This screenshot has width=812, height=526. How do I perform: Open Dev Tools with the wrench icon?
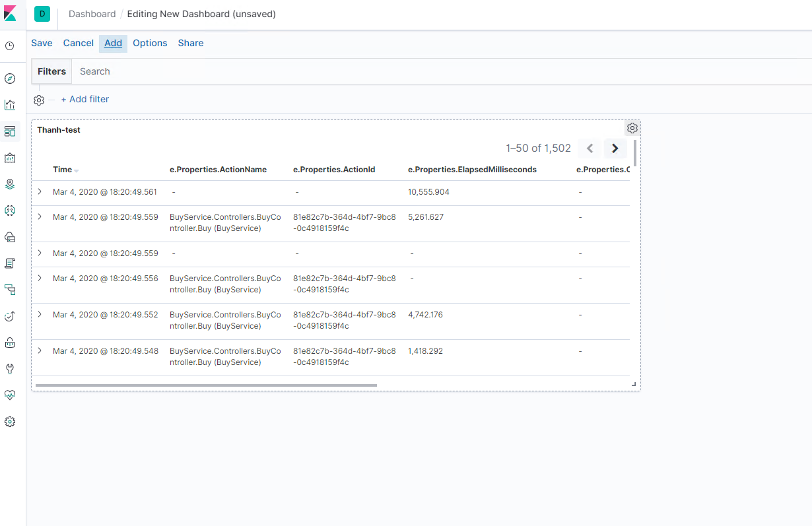10,368
